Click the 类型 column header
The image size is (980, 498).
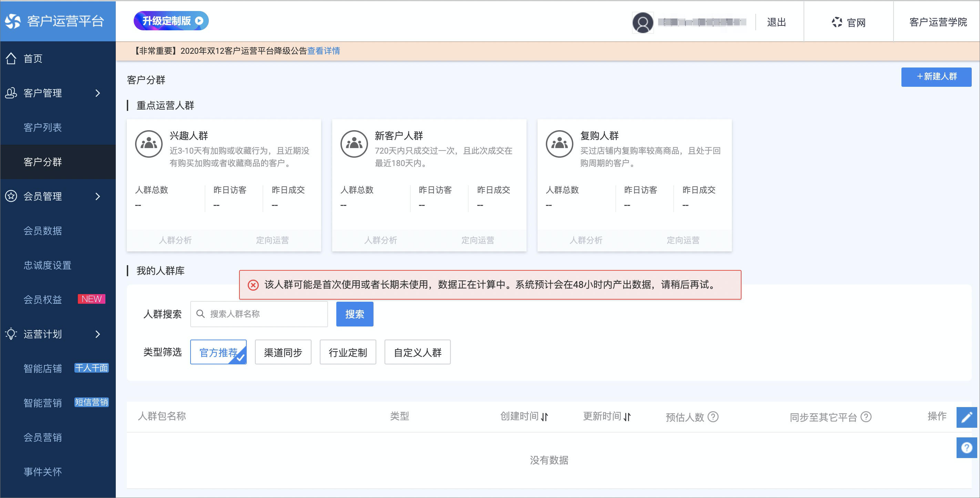399,416
